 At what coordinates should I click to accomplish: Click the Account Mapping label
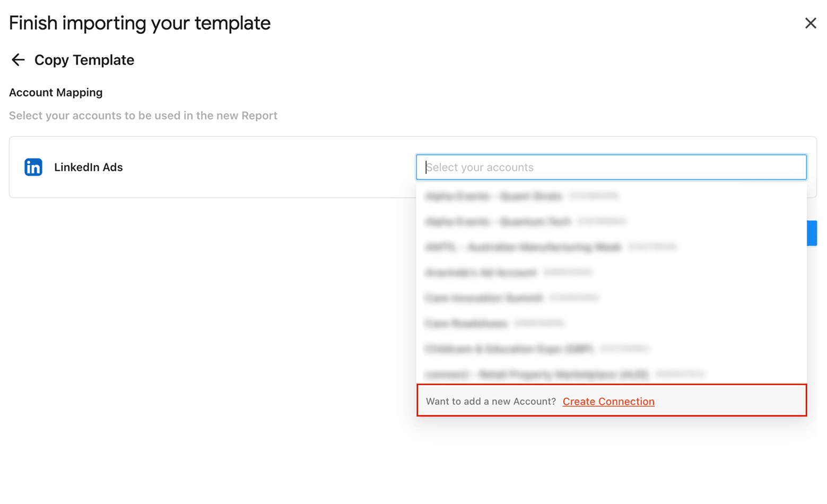coord(56,92)
